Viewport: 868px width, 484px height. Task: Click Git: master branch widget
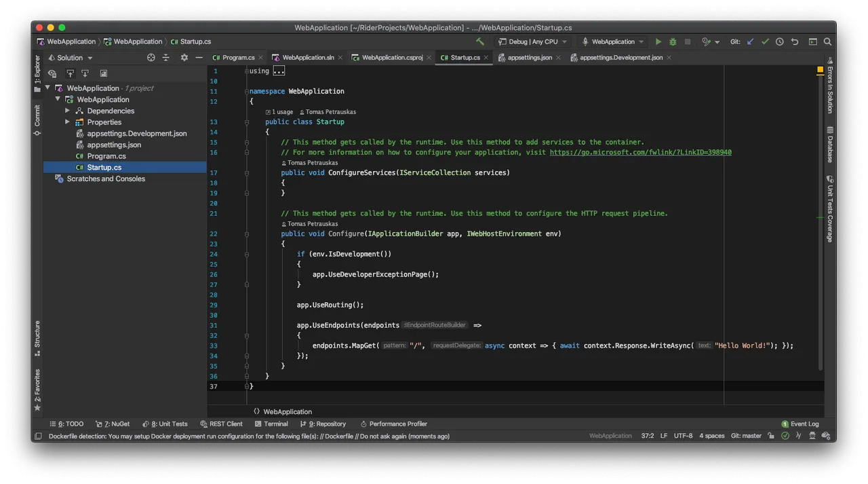(x=746, y=436)
